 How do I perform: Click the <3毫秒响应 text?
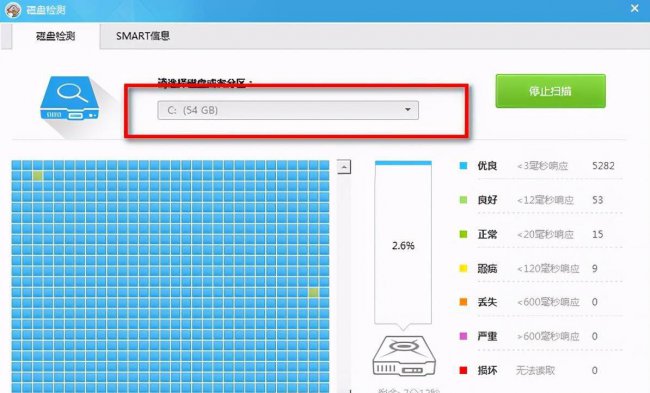542,166
